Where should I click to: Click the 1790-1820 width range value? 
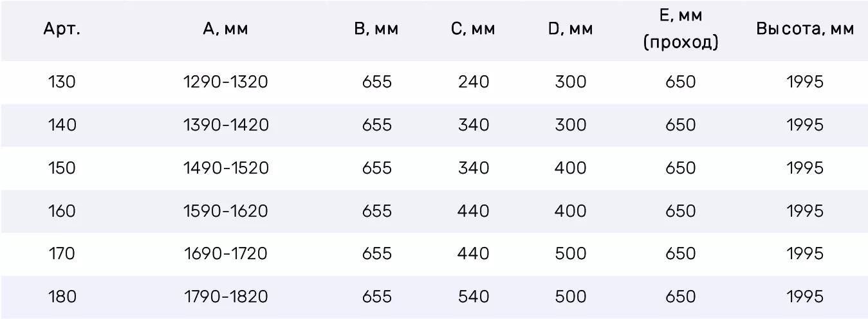226,296
